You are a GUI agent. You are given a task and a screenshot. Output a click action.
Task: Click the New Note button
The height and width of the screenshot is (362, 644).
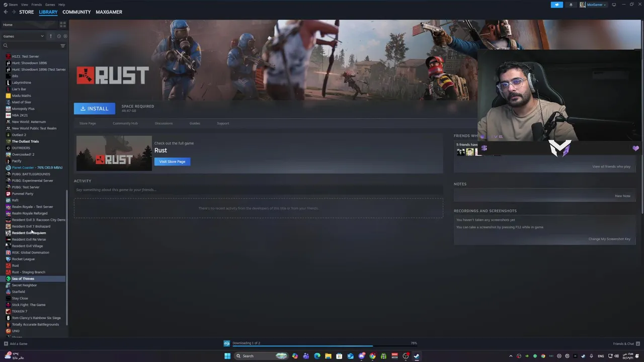[x=622, y=196]
